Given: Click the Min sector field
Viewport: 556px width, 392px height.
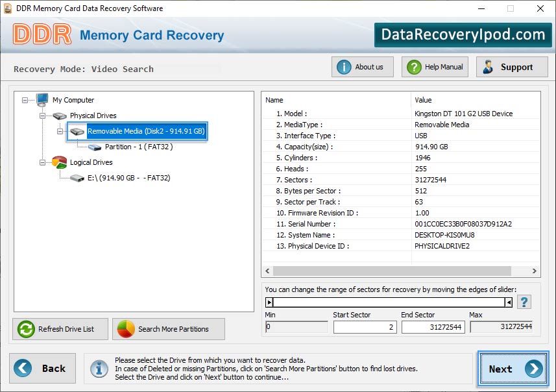Looking at the screenshot, I should coord(296,326).
